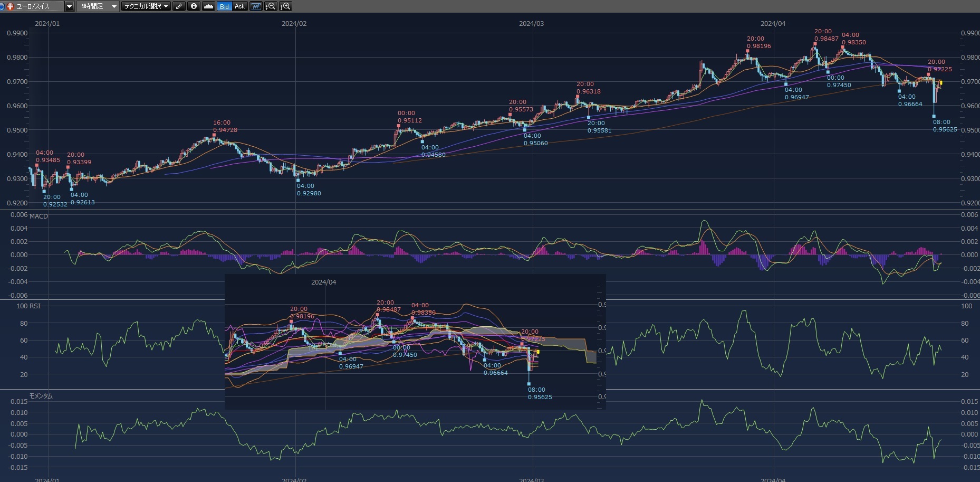980x482 pixels.
Task: Click the 0.92532 low price marker
Action: pyautogui.click(x=44, y=192)
